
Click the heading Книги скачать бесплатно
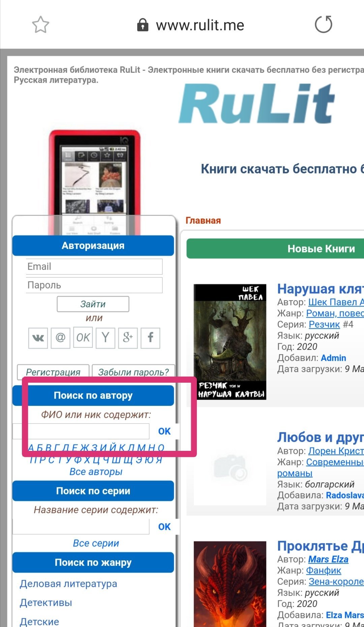coord(282,169)
